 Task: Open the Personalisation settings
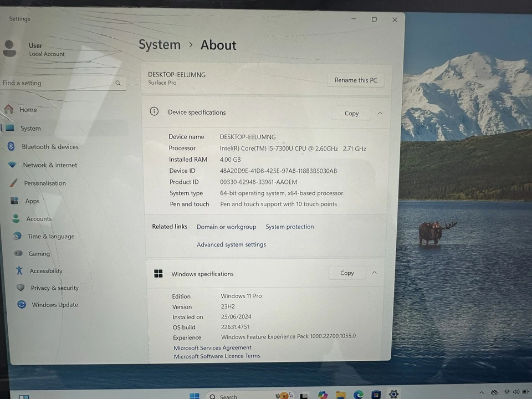click(x=45, y=183)
